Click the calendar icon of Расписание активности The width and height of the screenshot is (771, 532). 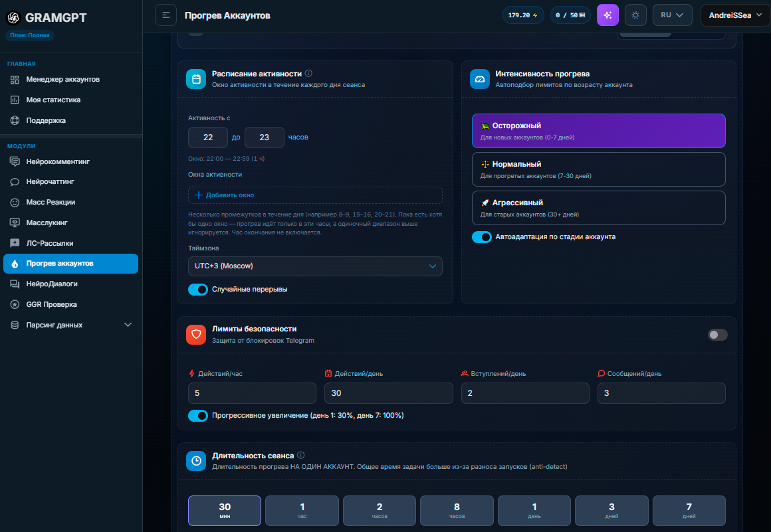[x=196, y=79]
